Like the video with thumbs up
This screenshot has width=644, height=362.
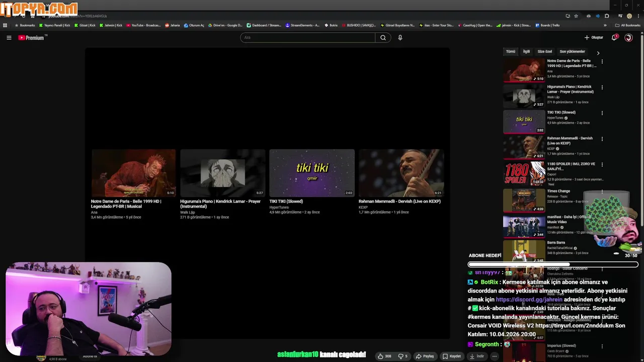(384, 356)
